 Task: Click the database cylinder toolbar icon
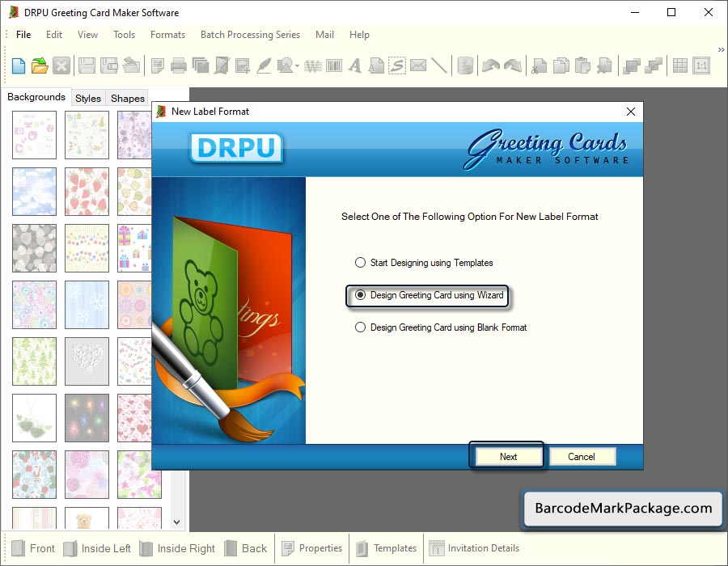coord(465,65)
